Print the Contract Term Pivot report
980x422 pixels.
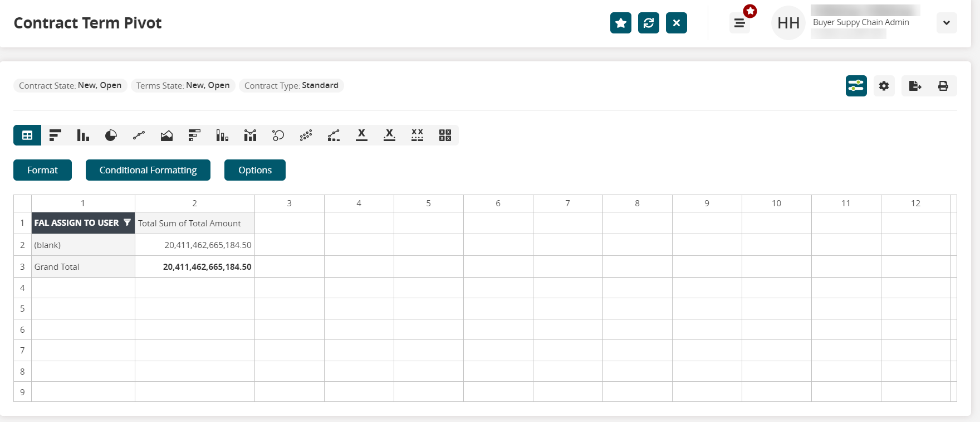943,86
